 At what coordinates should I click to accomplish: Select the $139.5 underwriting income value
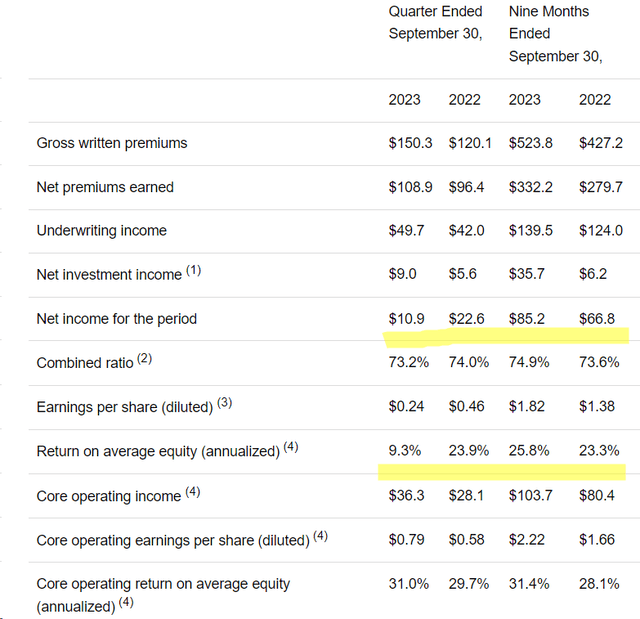coord(531,231)
